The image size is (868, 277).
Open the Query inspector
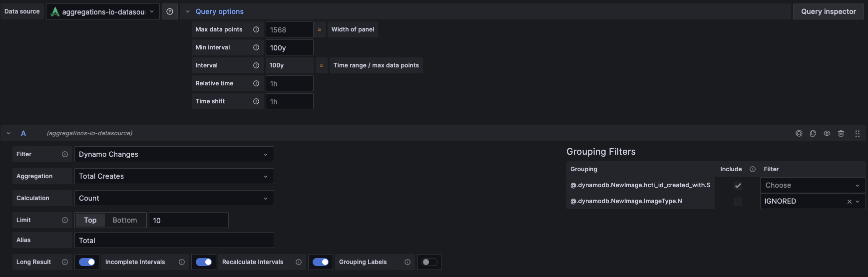(828, 11)
